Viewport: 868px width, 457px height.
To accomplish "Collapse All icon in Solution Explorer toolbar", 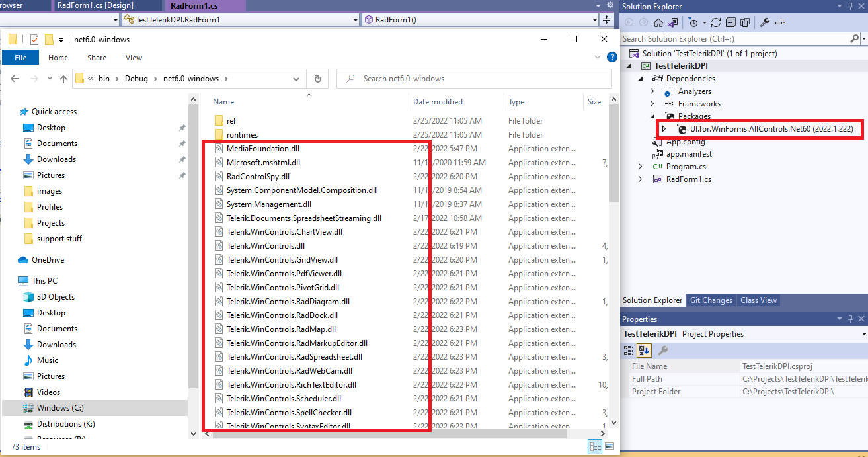I will (x=730, y=22).
